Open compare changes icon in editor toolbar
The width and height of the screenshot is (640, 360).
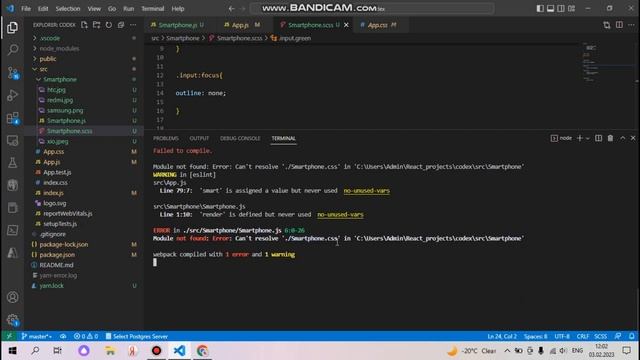coord(607,25)
